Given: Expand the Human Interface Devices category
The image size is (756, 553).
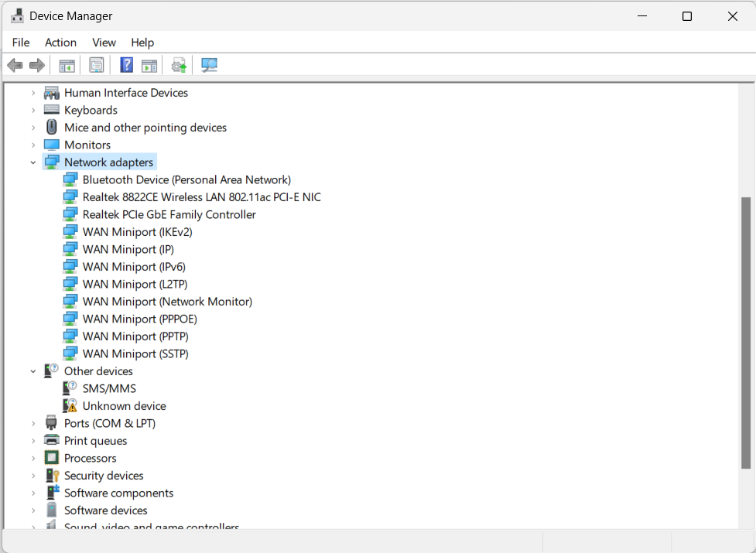Looking at the screenshot, I should pos(33,93).
